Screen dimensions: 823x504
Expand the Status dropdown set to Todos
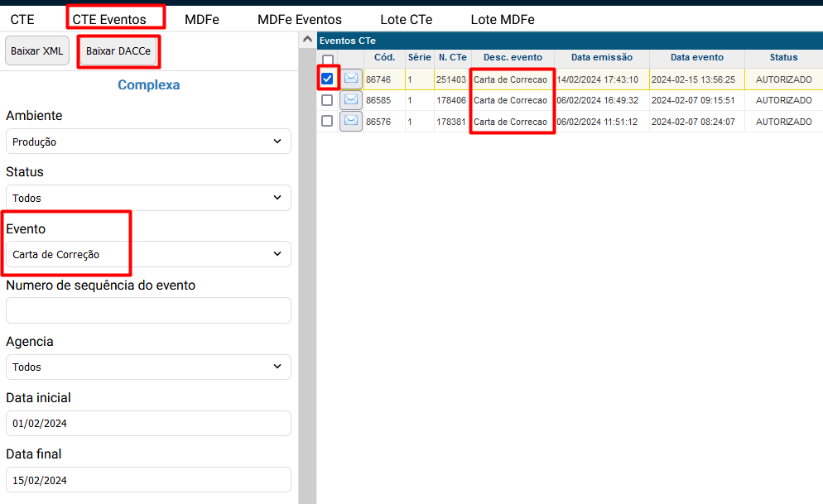[x=148, y=198]
